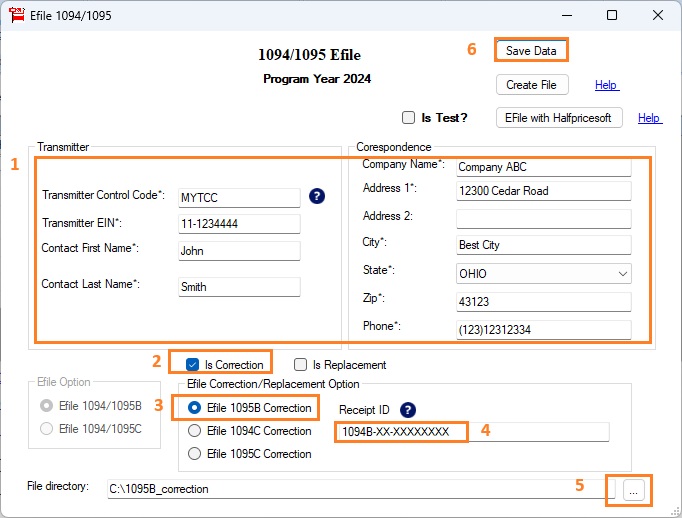Image resolution: width=682 pixels, height=518 pixels.
Task: Open Help link next to Create File
Action: click(x=606, y=85)
